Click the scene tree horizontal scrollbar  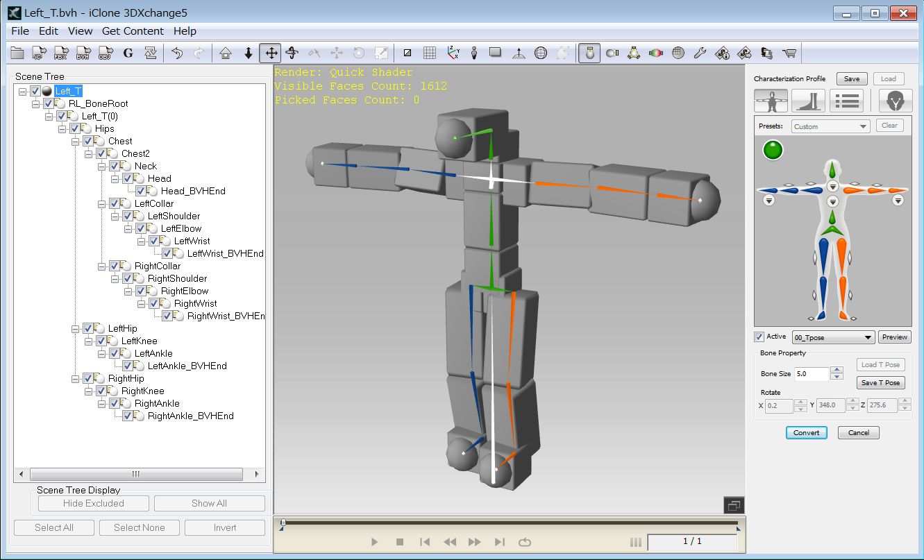[136, 475]
